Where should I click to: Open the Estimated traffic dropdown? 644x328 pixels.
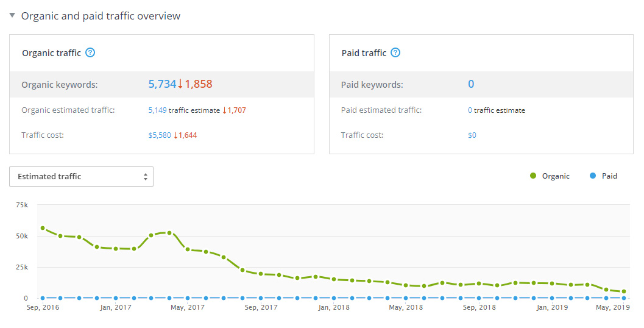[81, 176]
